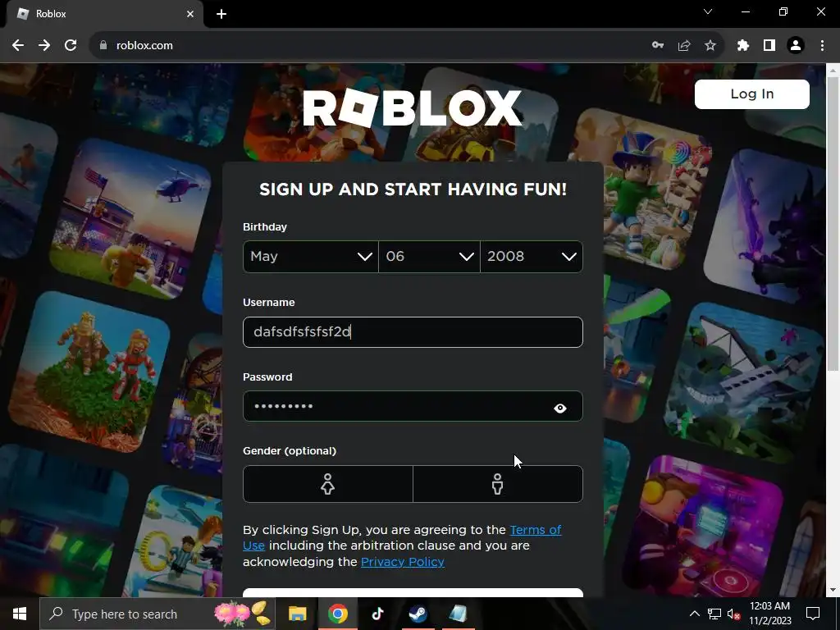Select the male gender option
The image size is (840, 630).
(x=498, y=484)
